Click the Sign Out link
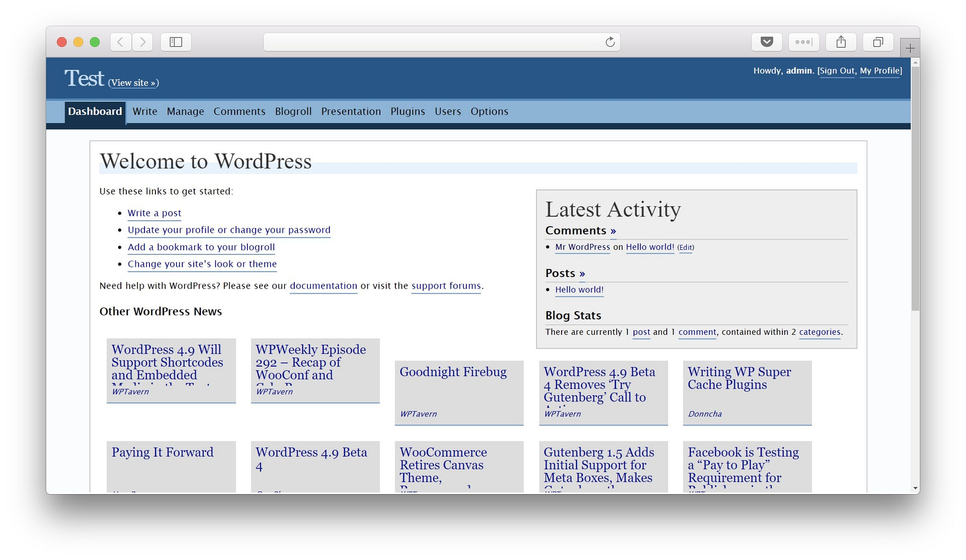Screen dimensions: 966x560 (837, 71)
